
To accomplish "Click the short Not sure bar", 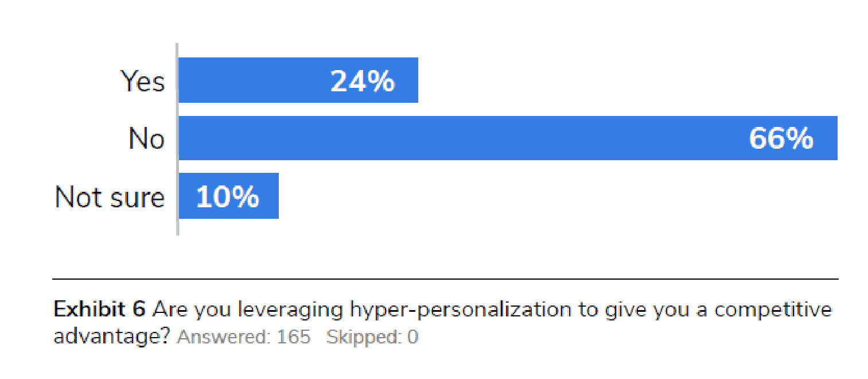I will click(229, 196).
